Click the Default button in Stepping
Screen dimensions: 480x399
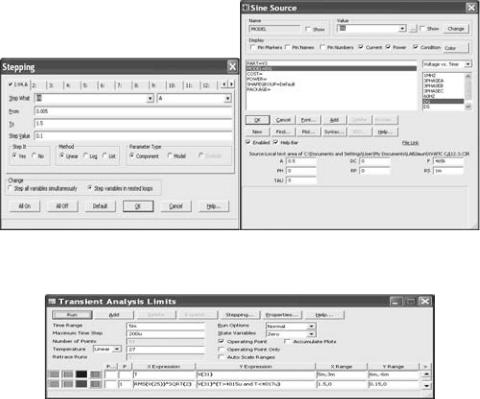pos(100,206)
